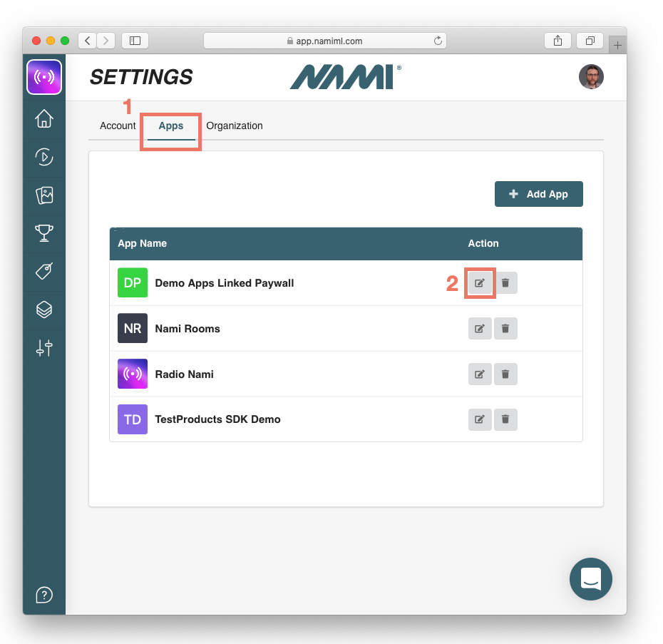Go forward in Safari
663x644 pixels.
(106, 41)
